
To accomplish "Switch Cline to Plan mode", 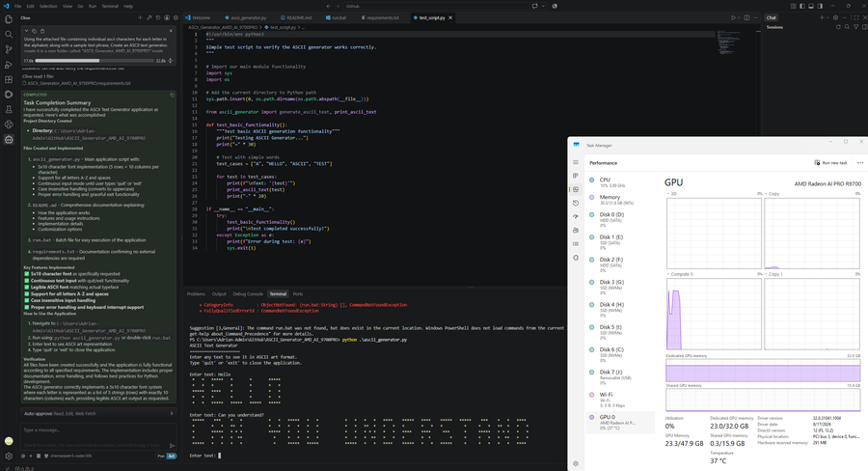I will click(x=161, y=456).
